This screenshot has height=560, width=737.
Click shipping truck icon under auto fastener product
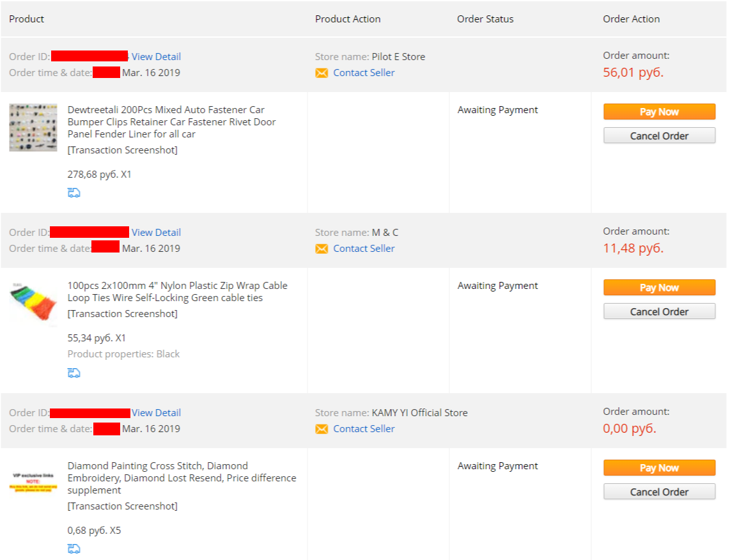(74, 193)
